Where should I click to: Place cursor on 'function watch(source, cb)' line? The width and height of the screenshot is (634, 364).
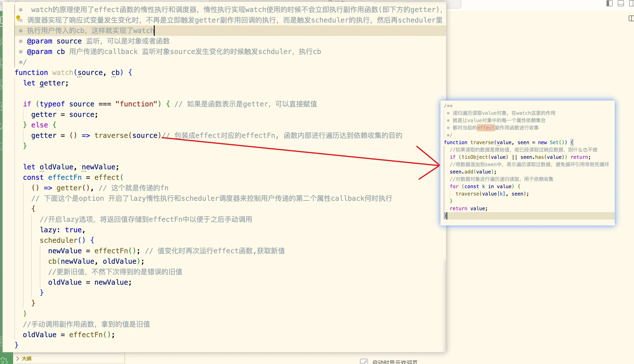tap(73, 73)
